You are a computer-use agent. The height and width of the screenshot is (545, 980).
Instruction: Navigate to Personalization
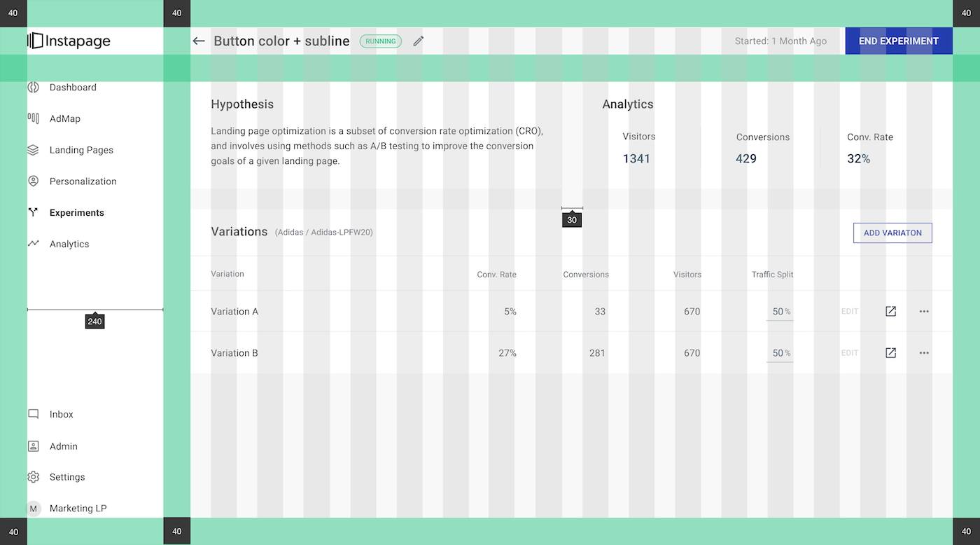(83, 181)
